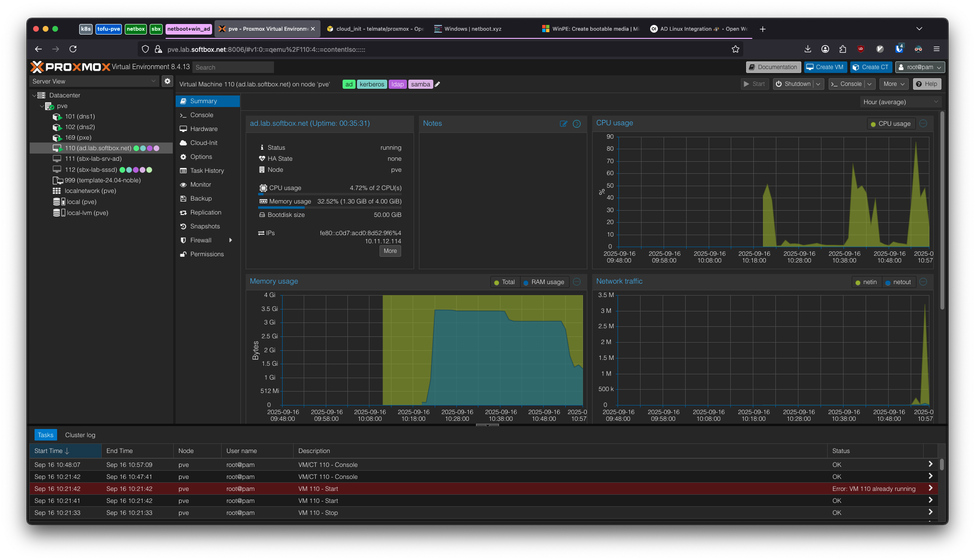Open the Hour (average) time range dropdown
Image resolution: width=975 pixels, height=560 pixels.
[x=900, y=102]
